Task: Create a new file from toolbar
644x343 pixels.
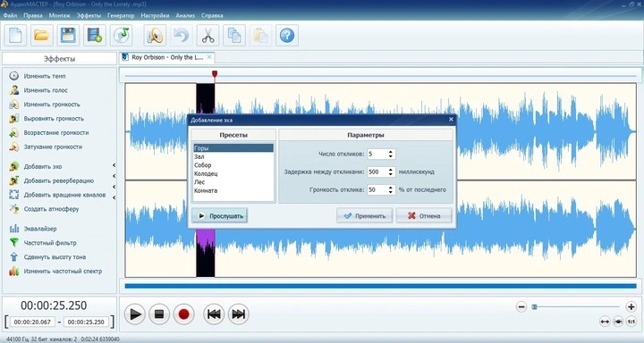Action: (x=15, y=36)
